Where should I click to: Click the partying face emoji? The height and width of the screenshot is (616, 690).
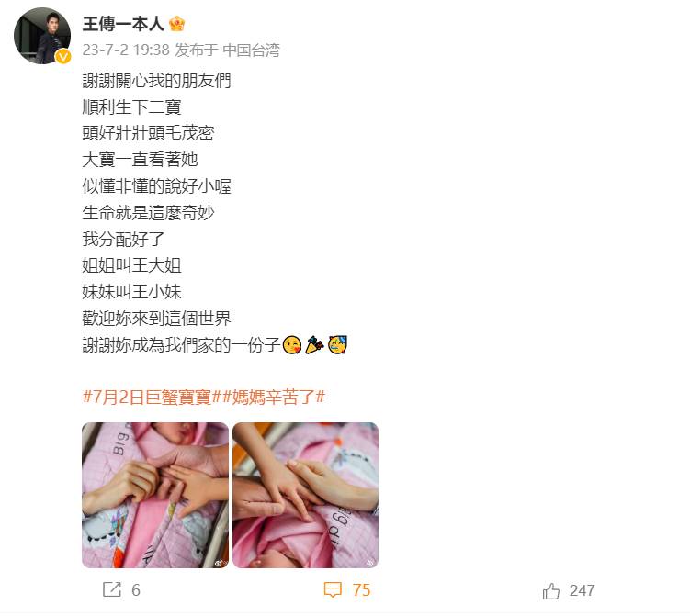click(x=337, y=344)
